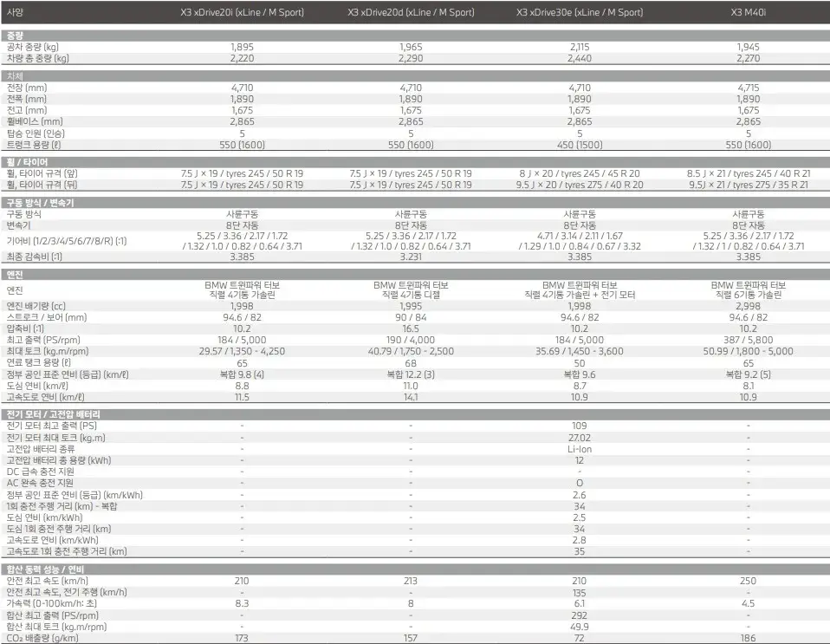This screenshot has height=644, width=830.
Task: Click the X3 xDrive20i column header
Action: point(242,12)
